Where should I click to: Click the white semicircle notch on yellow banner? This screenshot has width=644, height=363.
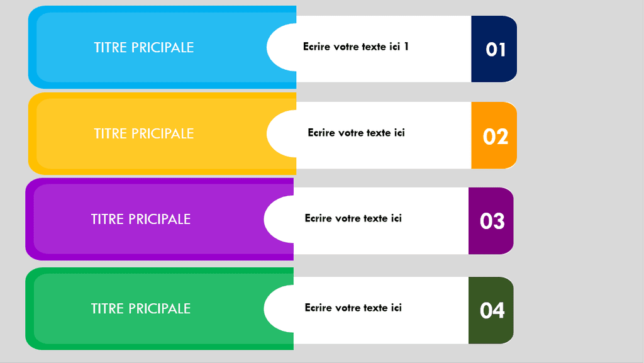click(281, 133)
